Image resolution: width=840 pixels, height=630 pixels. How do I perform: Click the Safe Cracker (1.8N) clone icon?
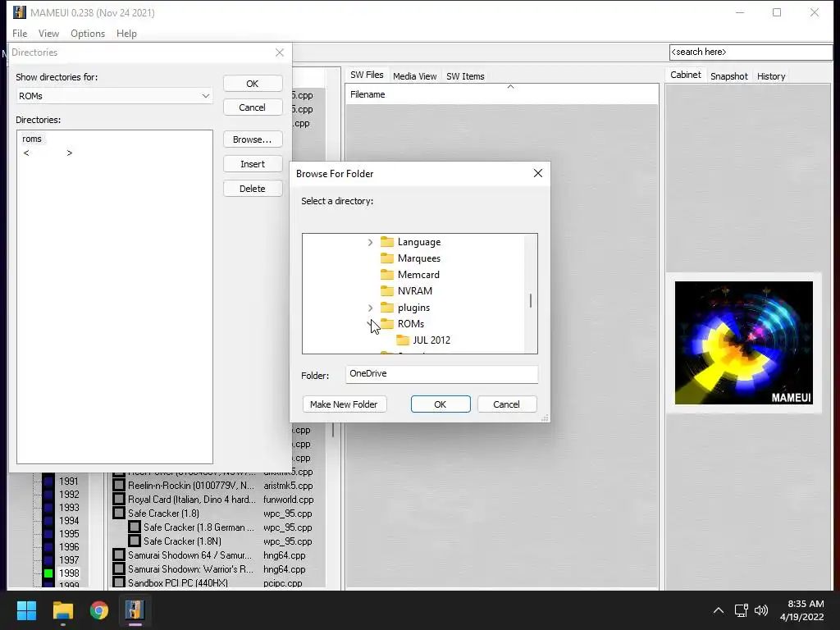[135, 541]
